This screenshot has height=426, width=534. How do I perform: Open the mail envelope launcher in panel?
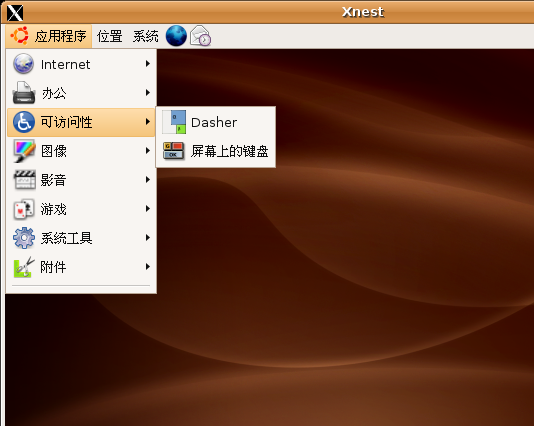click(x=200, y=36)
